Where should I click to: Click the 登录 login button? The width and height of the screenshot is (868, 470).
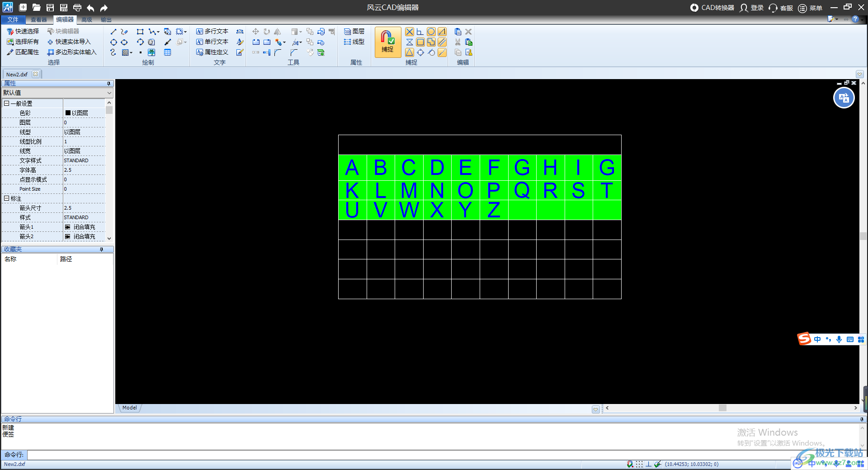click(752, 8)
